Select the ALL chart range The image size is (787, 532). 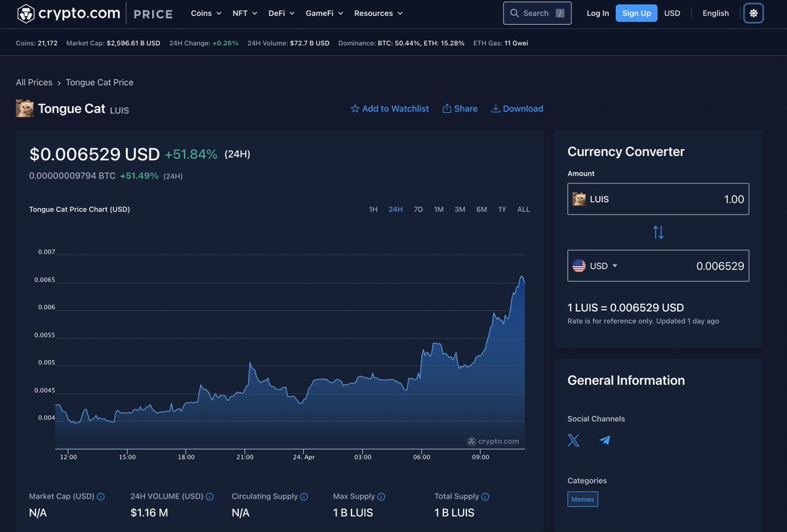click(x=523, y=209)
